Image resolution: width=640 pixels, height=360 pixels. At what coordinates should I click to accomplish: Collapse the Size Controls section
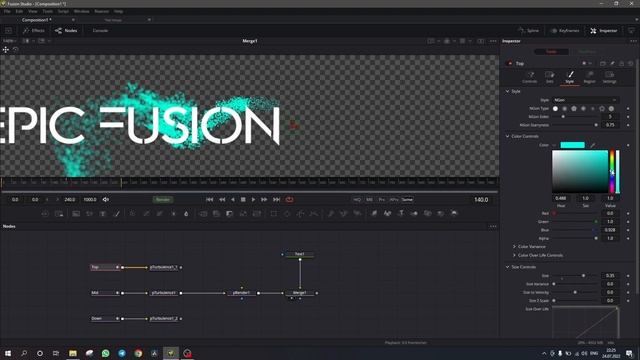tap(507, 267)
